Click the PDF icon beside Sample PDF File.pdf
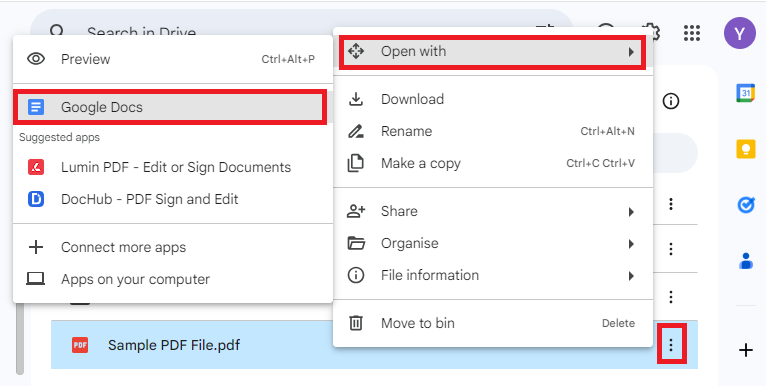This screenshot has height=386, width=766. 80,345
